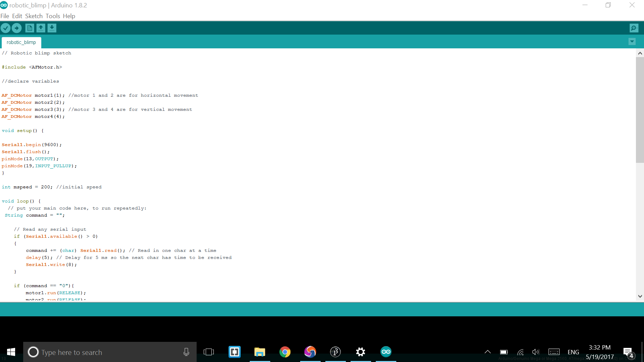Open a sketch with the up-arrow icon
The height and width of the screenshot is (362, 644).
click(41, 28)
